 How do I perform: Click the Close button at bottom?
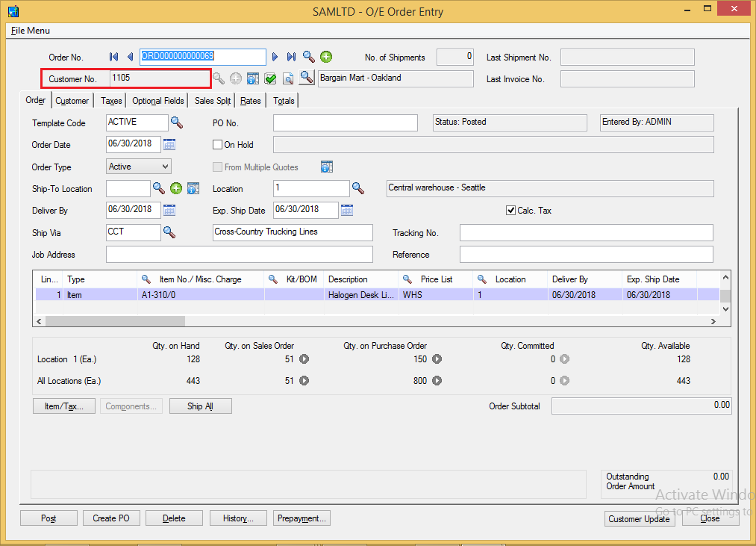click(x=710, y=518)
